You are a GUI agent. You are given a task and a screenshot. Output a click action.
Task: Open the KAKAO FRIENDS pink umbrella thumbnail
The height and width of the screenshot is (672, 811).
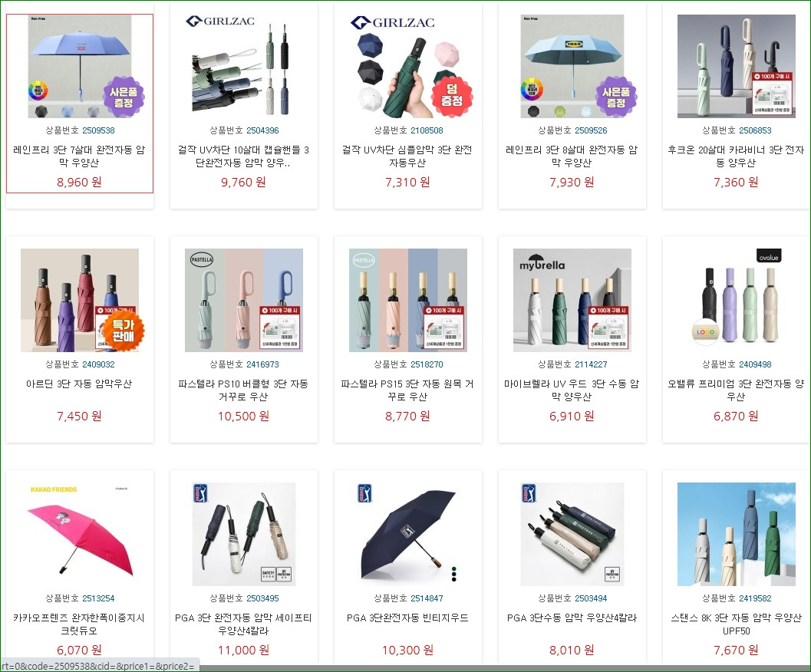coord(80,534)
